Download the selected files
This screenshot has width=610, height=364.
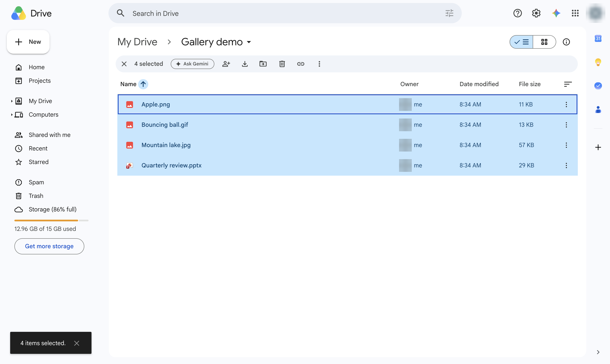click(x=244, y=64)
